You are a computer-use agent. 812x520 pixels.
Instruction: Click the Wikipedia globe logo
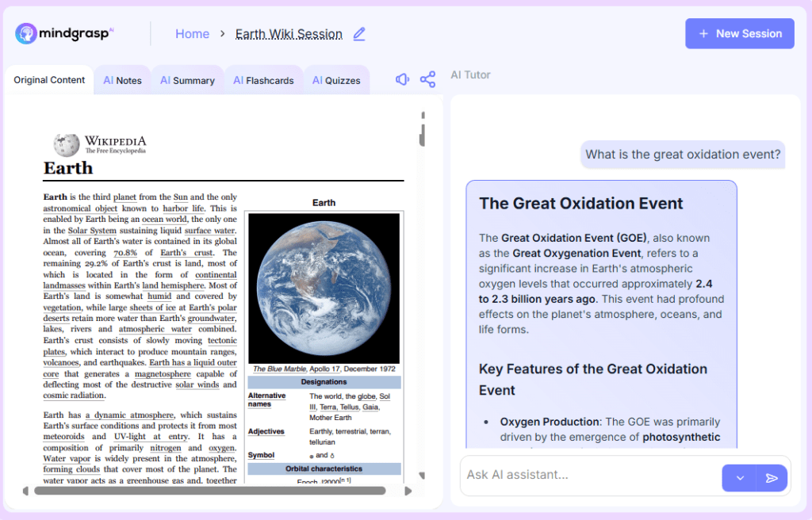(67, 144)
